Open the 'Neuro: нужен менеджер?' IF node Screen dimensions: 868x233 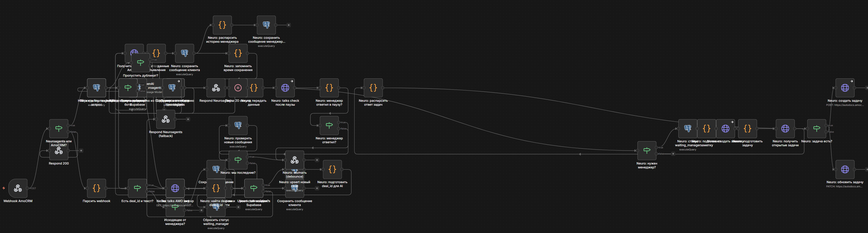pyautogui.click(x=647, y=151)
